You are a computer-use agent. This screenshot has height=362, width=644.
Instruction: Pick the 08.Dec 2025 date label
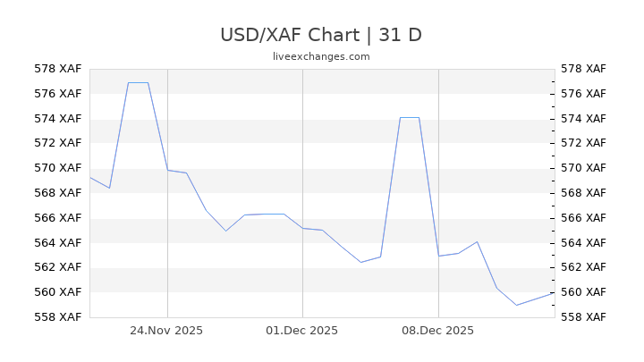tap(437, 330)
